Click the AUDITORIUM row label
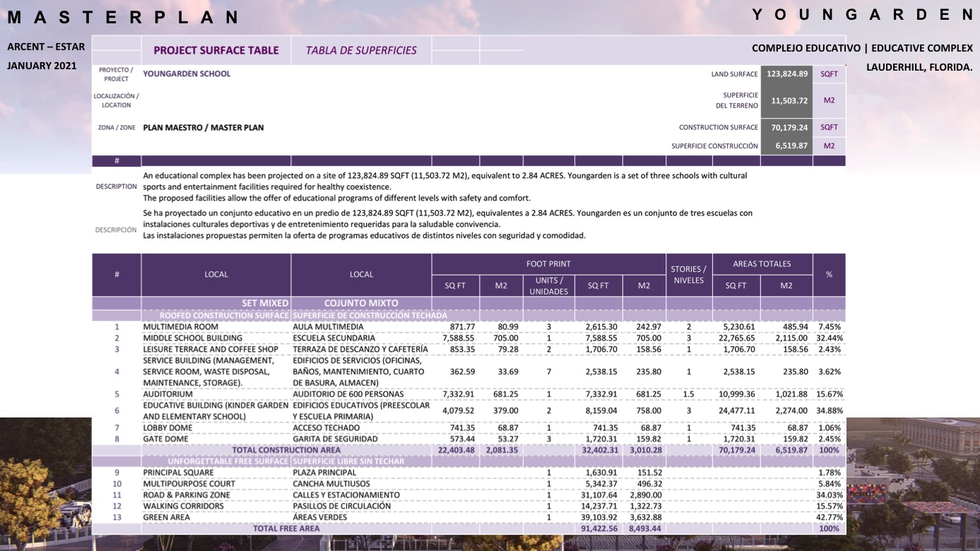Viewport: 980px width, 551px height. point(167,394)
